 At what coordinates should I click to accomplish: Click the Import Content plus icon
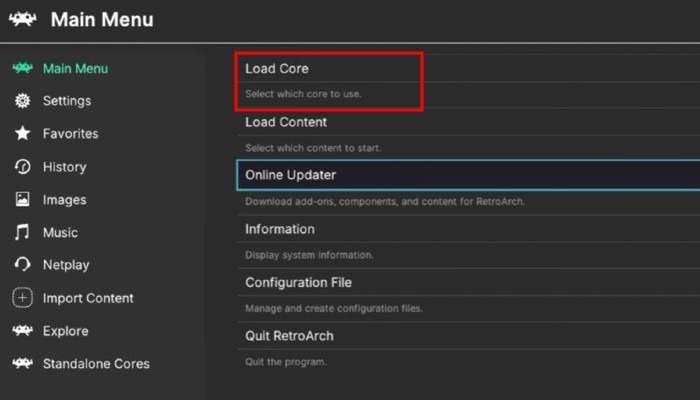click(x=22, y=298)
